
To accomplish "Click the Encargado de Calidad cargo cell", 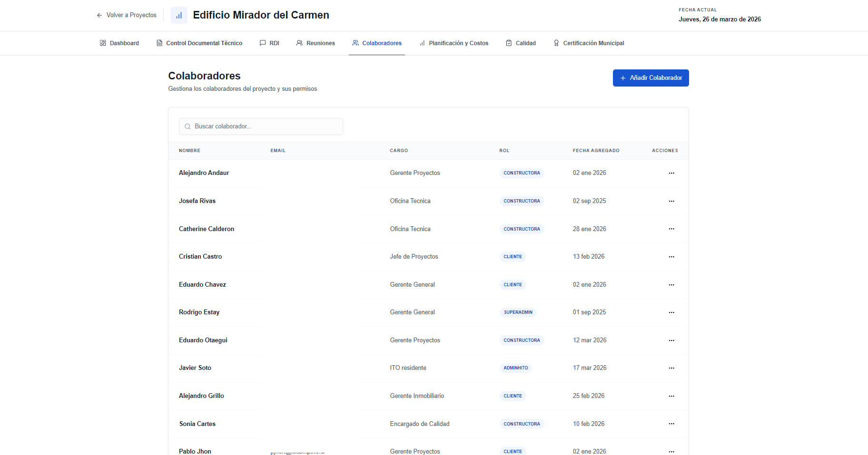I will point(420,424).
